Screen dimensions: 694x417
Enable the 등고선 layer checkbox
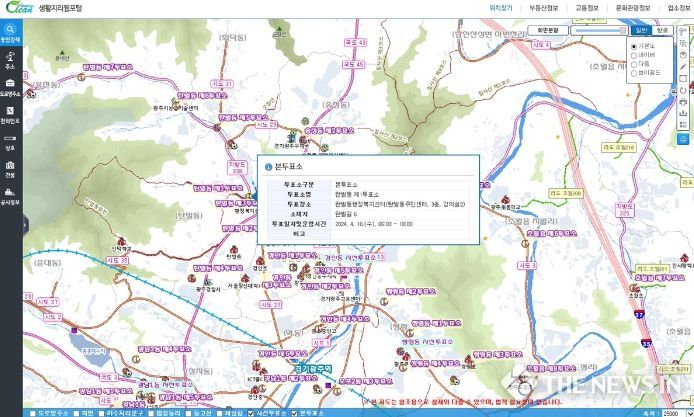[188, 413]
